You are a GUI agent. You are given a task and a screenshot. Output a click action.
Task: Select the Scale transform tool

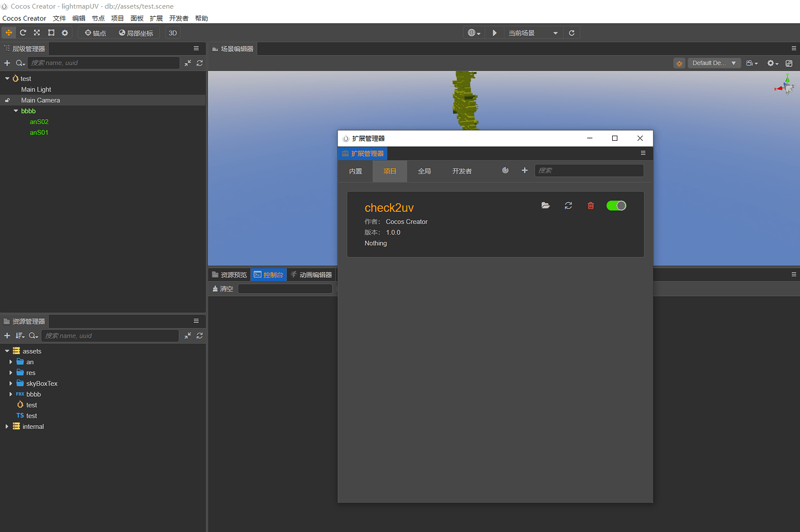pyautogui.click(x=37, y=33)
